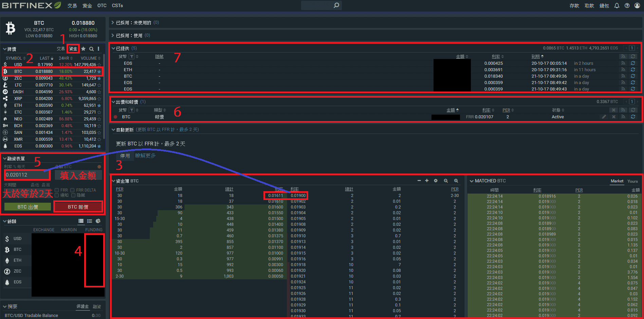Switch to the Yours tab
Viewport: 644px width, 319px height.
(x=632, y=181)
